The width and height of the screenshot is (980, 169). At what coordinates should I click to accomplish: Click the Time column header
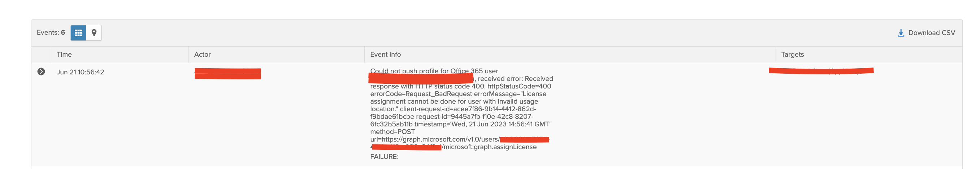[x=64, y=55]
